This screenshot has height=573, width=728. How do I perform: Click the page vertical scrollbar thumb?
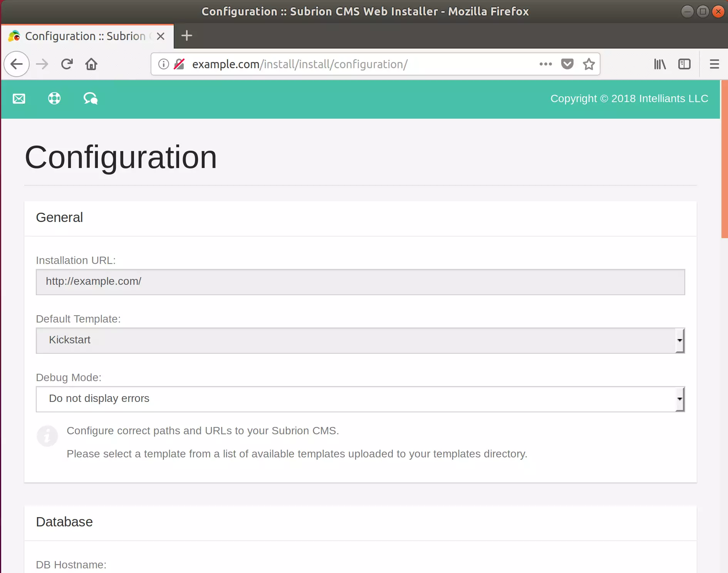725,159
